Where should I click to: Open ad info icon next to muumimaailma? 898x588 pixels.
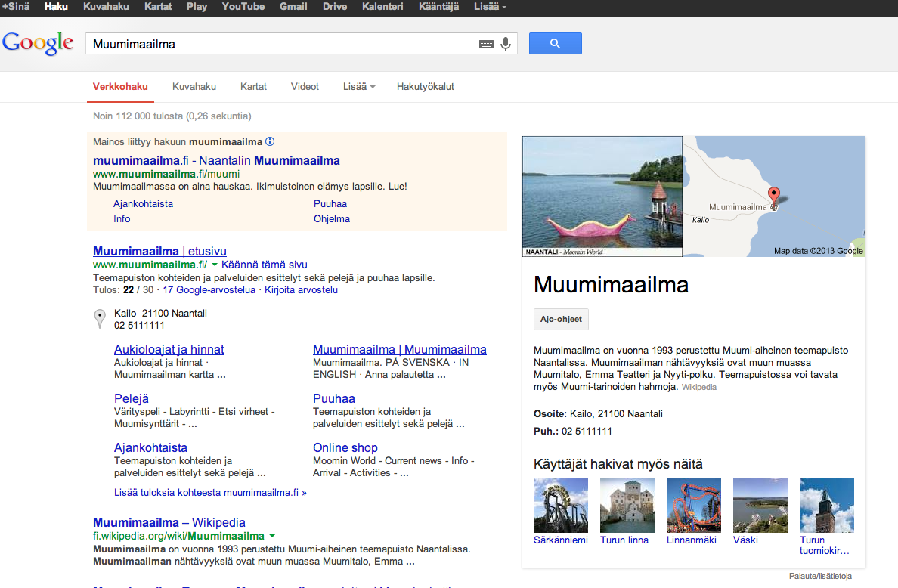tap(270, 141)
